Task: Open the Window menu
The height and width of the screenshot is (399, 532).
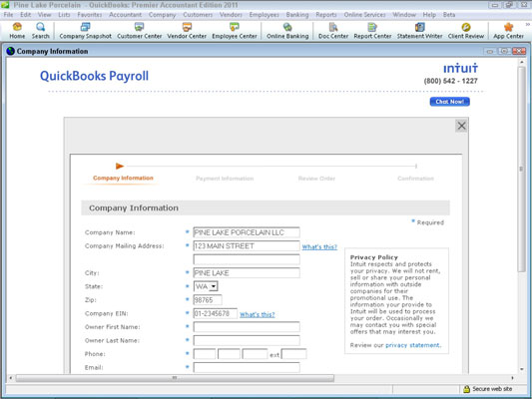Action: click(404, 15)
